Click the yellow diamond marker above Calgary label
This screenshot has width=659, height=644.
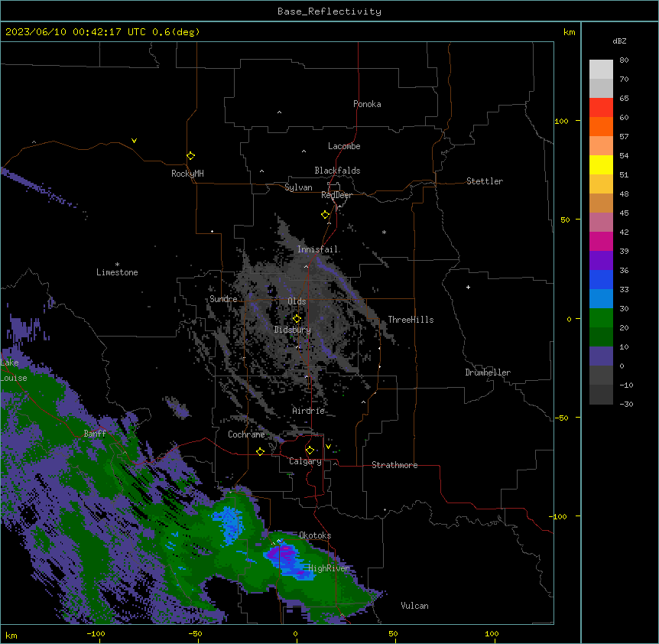click(x=310, y=450)
